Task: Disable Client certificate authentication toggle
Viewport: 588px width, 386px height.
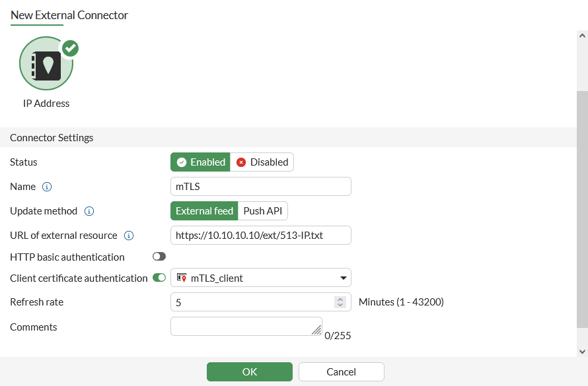Action: click(159, 278)
